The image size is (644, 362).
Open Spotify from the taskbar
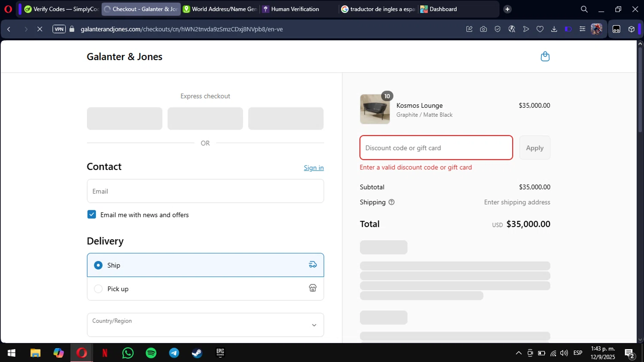pos(151,353)
